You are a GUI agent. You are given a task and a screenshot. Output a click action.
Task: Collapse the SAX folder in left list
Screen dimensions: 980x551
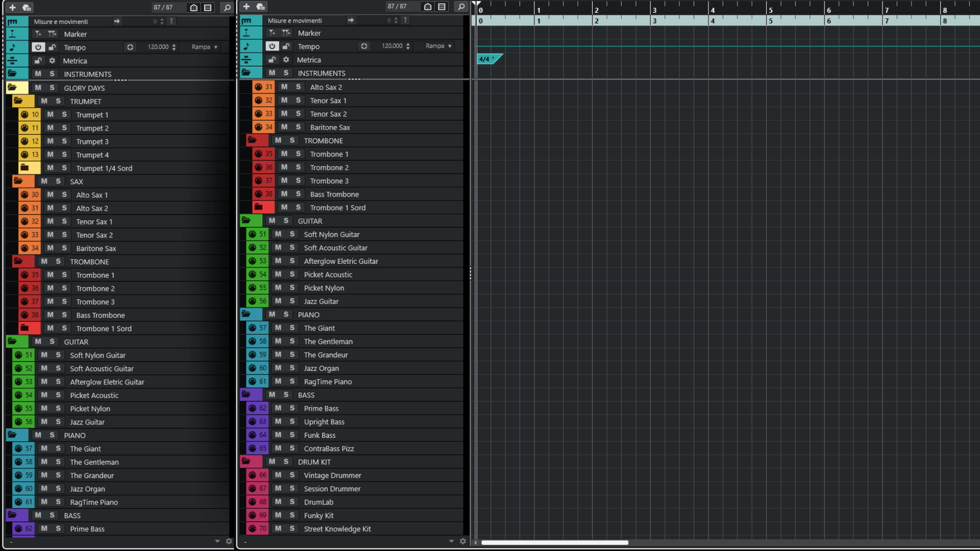pyautogui.click(x=18, y=181)
